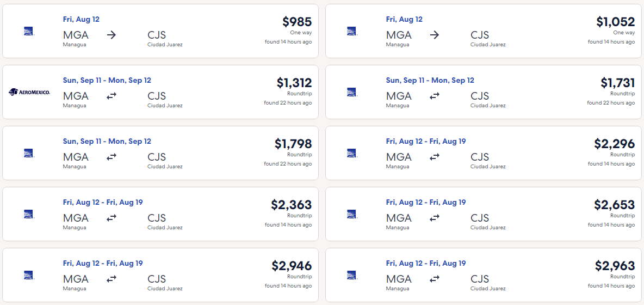The height and width of the screenshot is (305, 644).
Task: Click 'Fri, Aug 12 - Fri, Aug 19' on $2,946 card
Action: tap(103, 263)
